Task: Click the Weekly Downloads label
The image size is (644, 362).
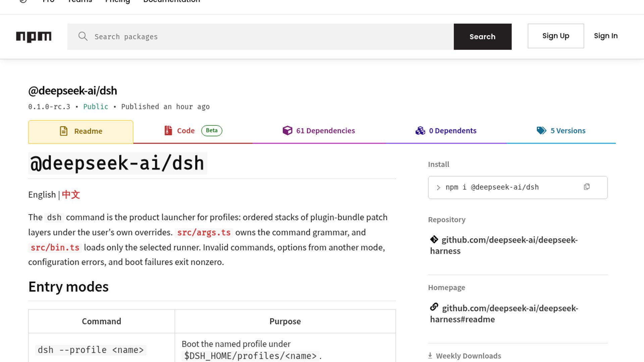Action: pos(469,356)
